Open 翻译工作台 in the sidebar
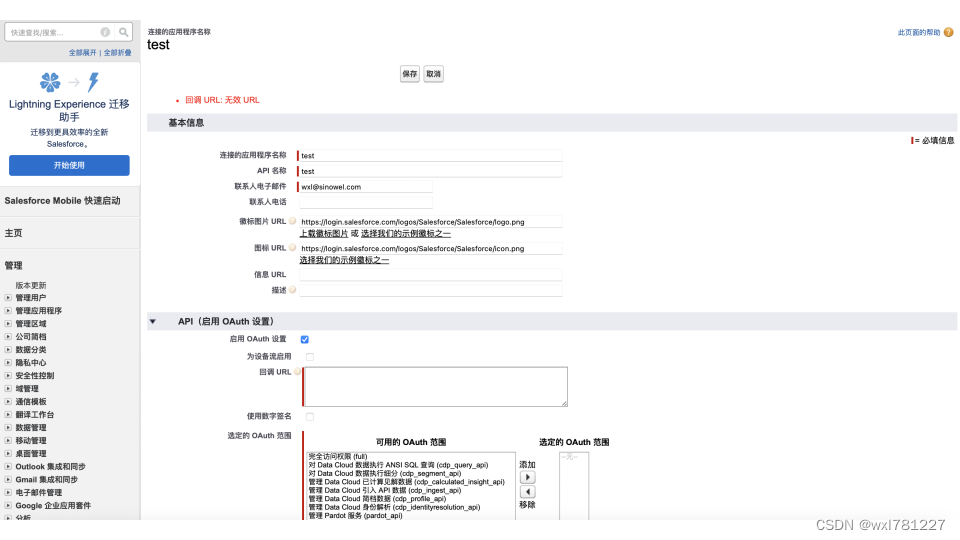The image size is (960, 540). point(35,414)
